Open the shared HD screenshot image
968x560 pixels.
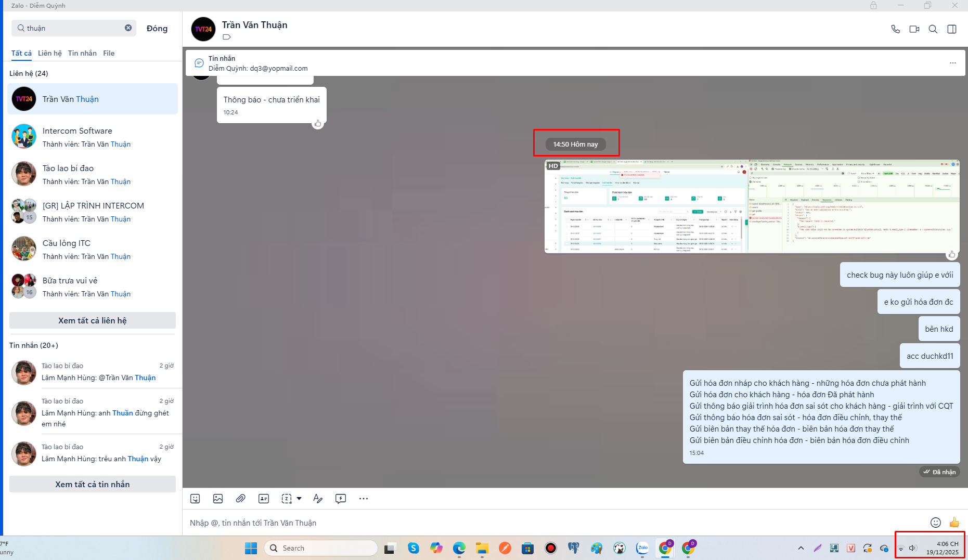(752, 206)
